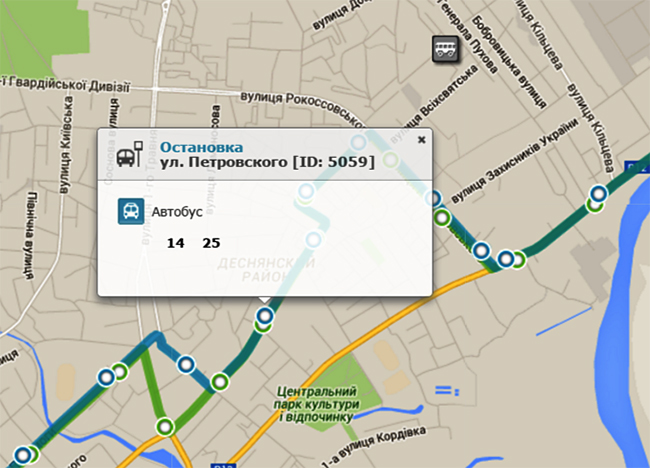650x468 pixels.
Task: Select bus route 14
Action: pos(175,243)
